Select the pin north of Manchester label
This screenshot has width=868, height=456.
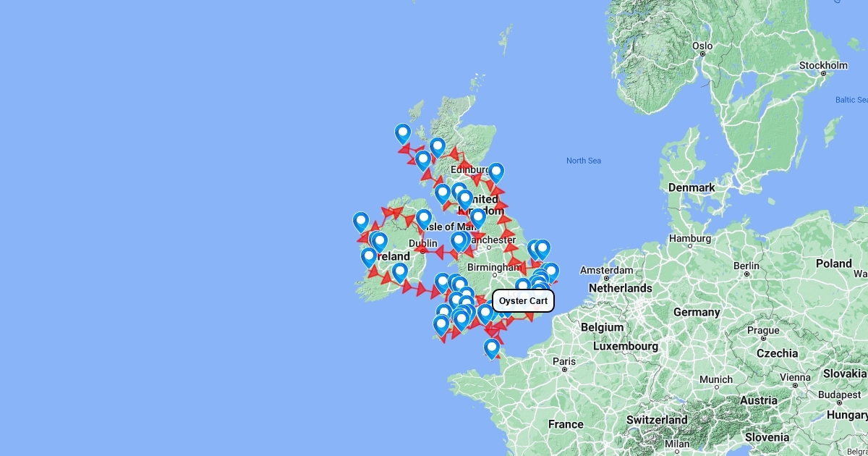pyautogui.click(x=477, y=218)
